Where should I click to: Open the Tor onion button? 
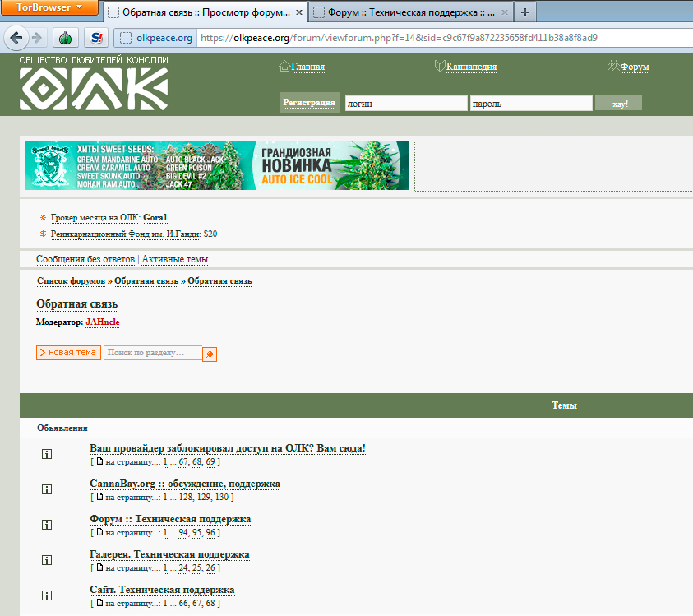[x=66, y=38]
